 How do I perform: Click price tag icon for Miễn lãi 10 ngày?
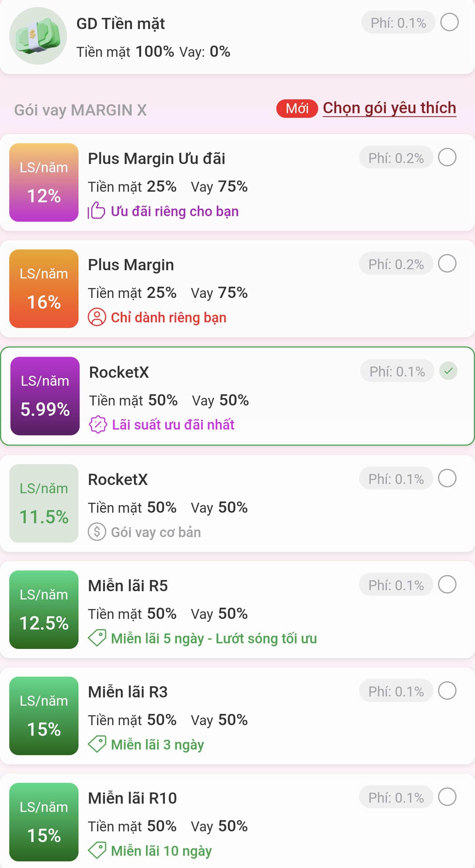point(97,850)
